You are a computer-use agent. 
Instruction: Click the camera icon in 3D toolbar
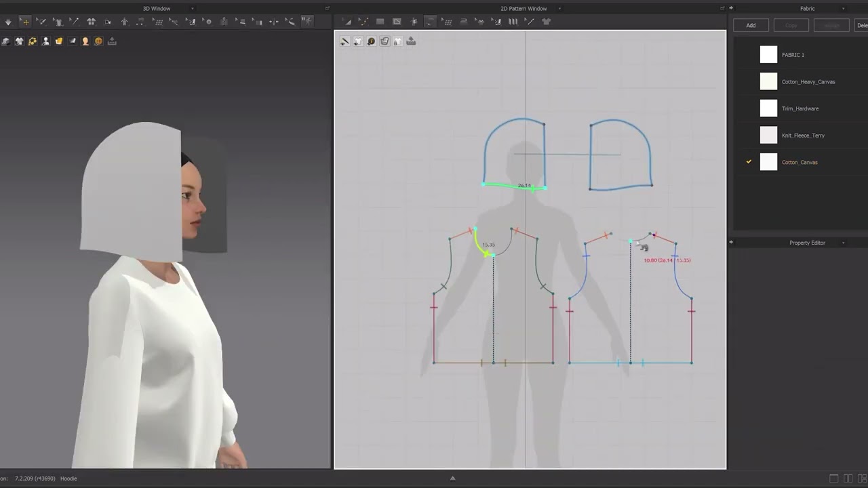click(108, 22)
